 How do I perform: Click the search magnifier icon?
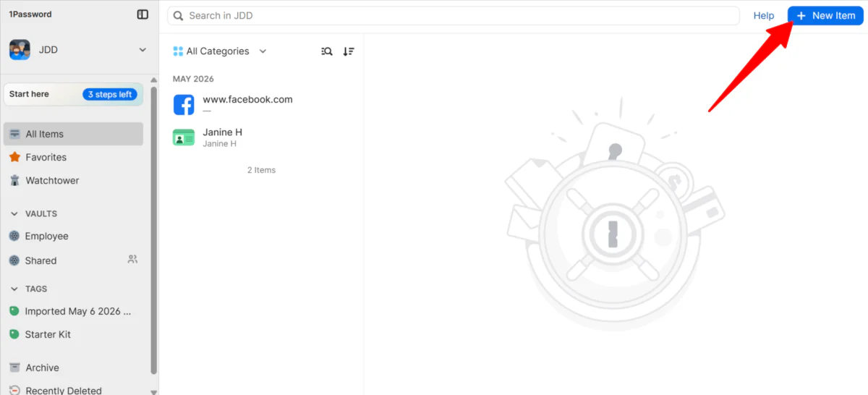click(x=179, y=16)
